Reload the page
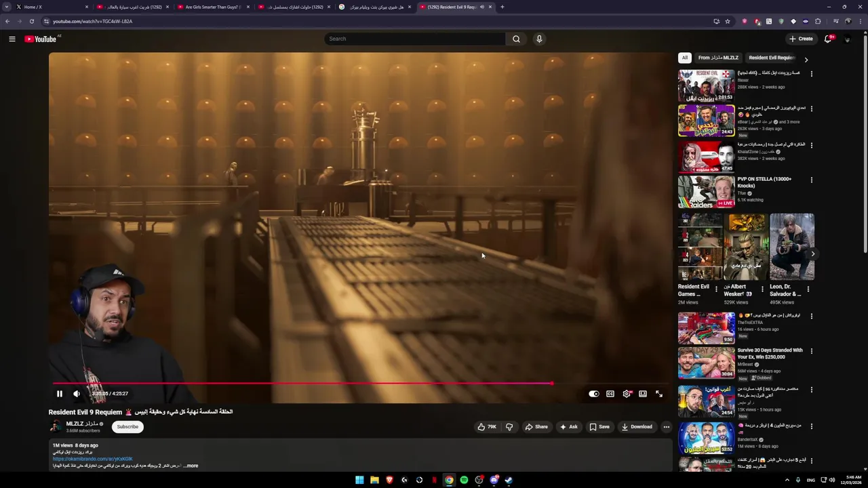 click(32, 21)
